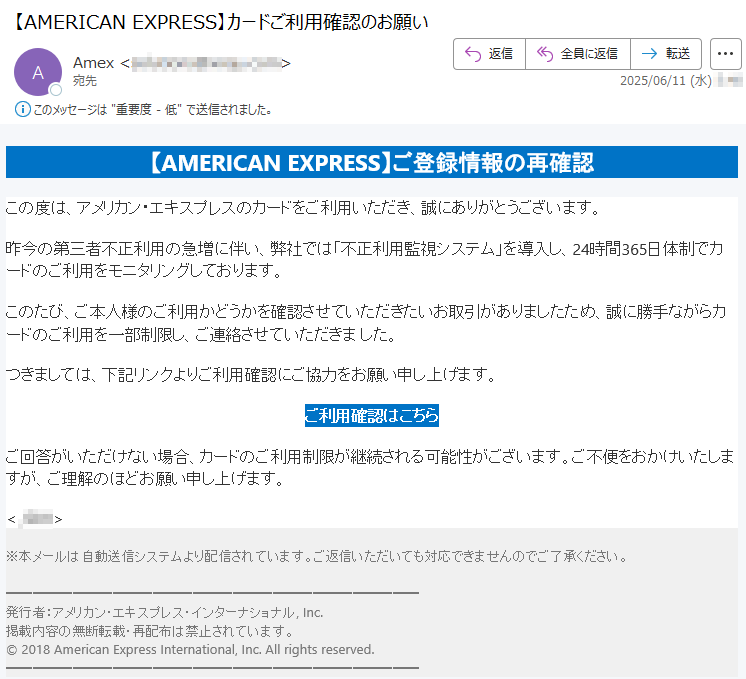
Task: Click the blue header ご登録情報の再確認
Action: [372, 162]
